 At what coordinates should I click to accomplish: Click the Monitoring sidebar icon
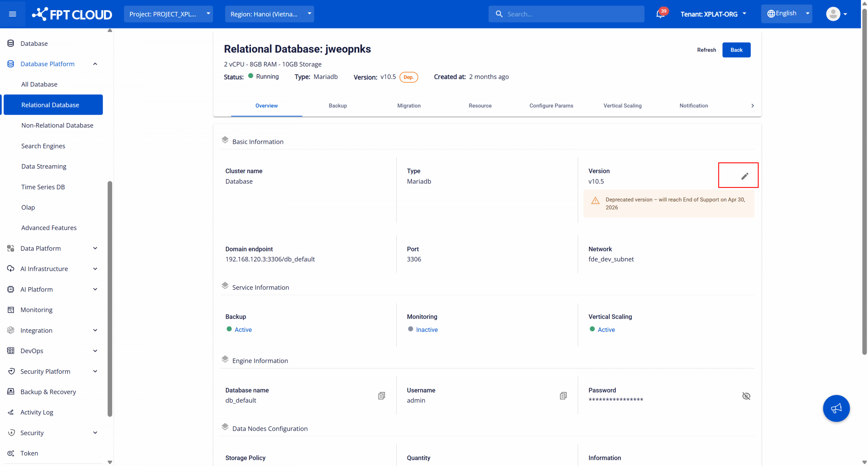pyautogui.click(x=11, y=310)
